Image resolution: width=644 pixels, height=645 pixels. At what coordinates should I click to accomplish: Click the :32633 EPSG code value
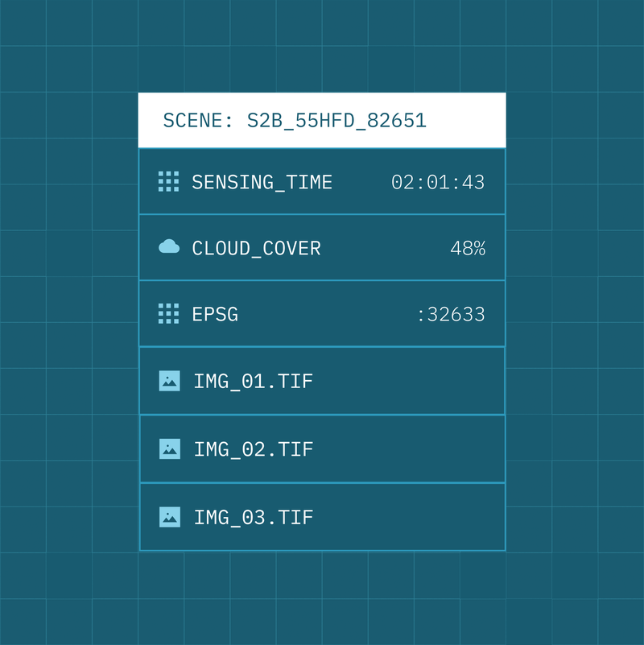coord(451,315)
